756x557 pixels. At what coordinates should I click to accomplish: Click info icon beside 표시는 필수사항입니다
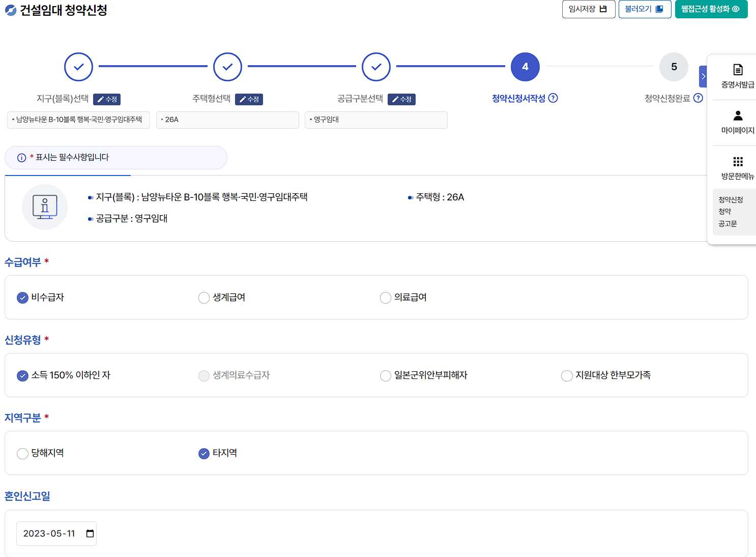pyautogui.click(x=21, y=158)
